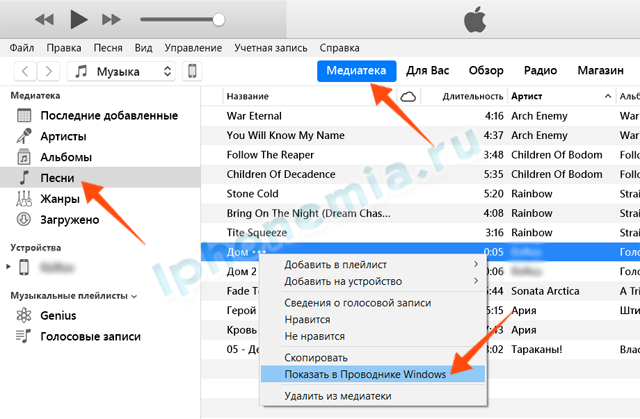Select the song Follow The Reaper

[270, 155]
